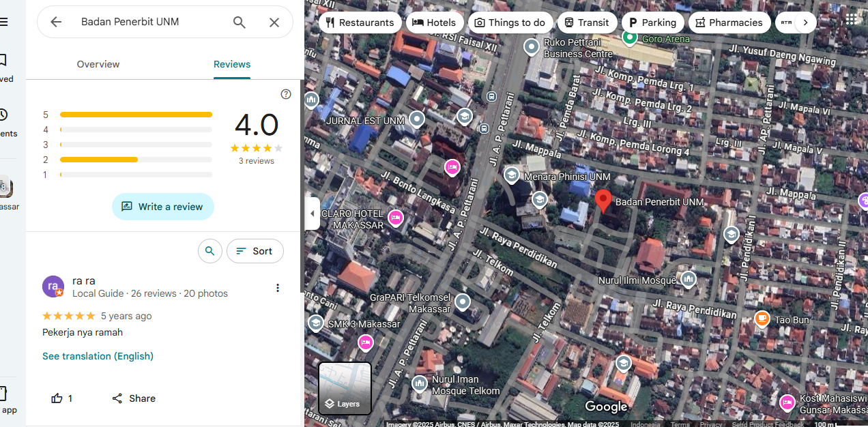Viewport: 868px width, 427px height.
Task: Search within reviews using magnifier icon
Action: click(x=210, y=251)
